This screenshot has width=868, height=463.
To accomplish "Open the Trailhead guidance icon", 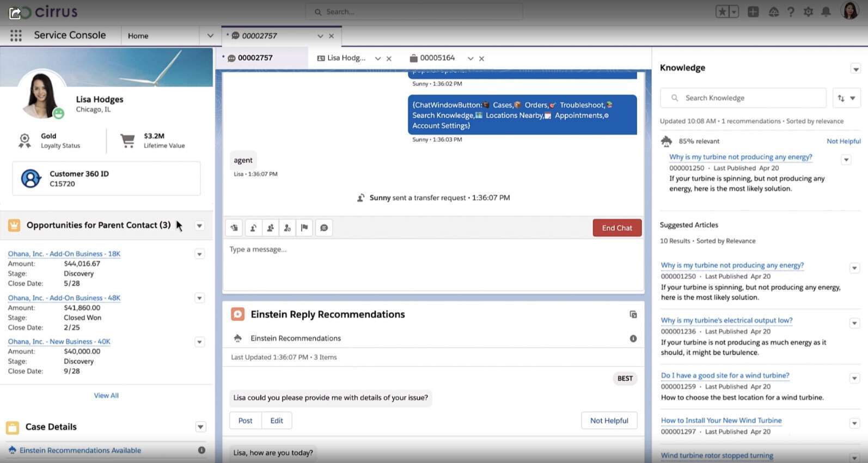I will (773, 11).
